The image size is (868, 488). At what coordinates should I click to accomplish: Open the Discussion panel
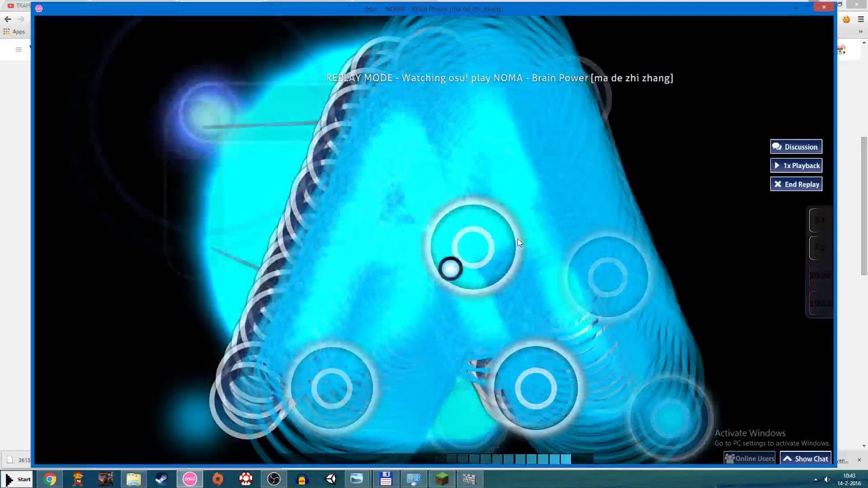pyautogui.click(x=796, y=147)
